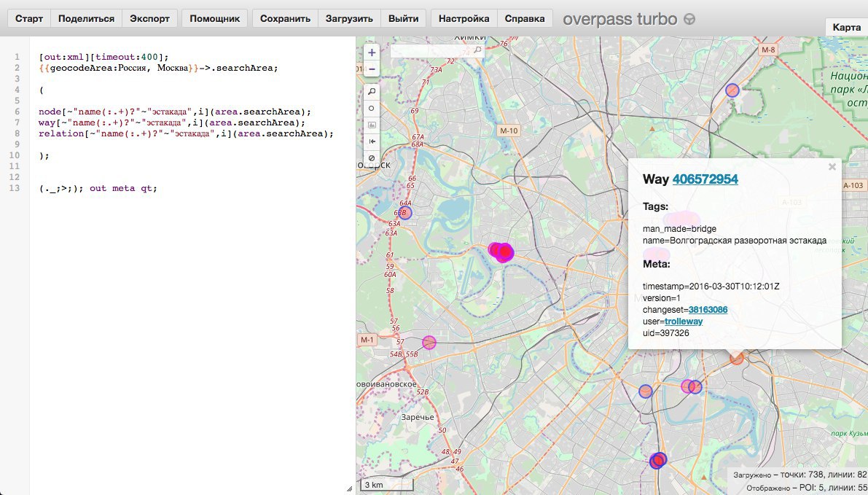Click line 8 relation query in editor

[186, 134]
